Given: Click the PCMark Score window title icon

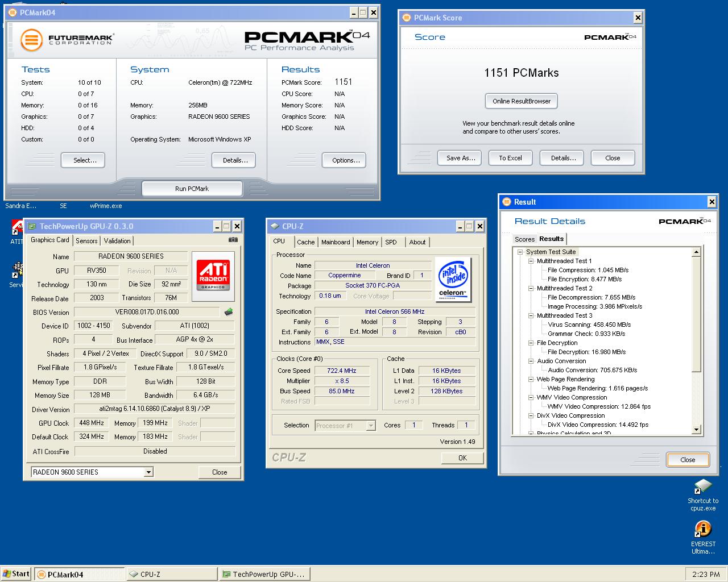Looking at the screenshot, I should coord(406,18).
